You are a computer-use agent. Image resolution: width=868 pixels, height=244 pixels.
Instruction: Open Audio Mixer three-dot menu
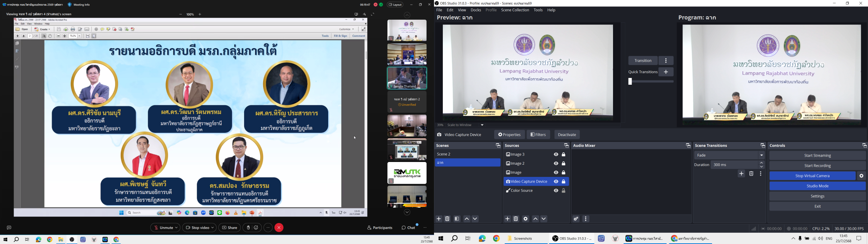(x=586, y=219)
